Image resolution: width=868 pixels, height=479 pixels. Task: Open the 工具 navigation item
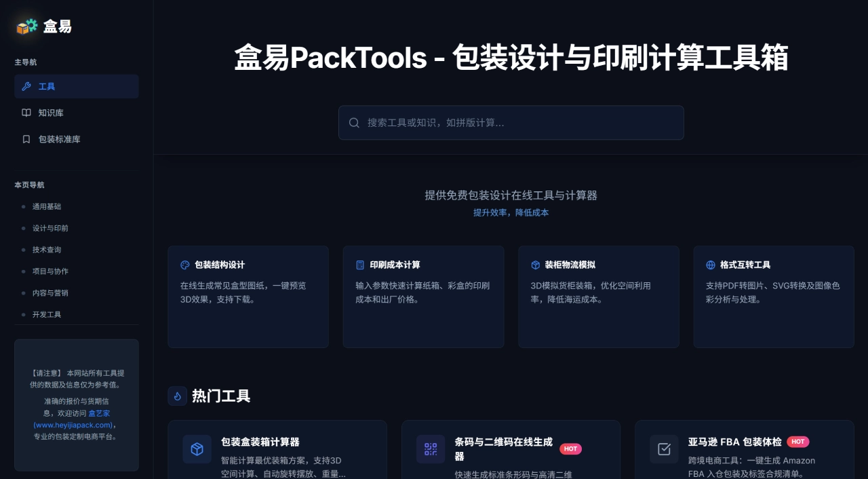click(77, 86)
